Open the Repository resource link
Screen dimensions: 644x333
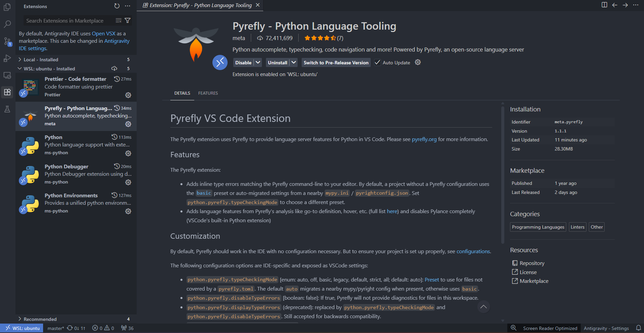point(532,263)
